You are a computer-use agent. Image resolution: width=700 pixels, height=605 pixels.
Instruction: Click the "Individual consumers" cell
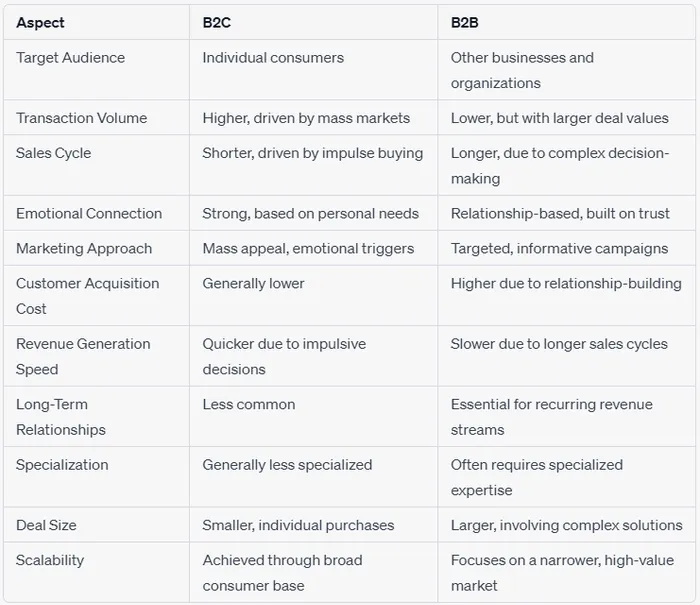(273, 58)
